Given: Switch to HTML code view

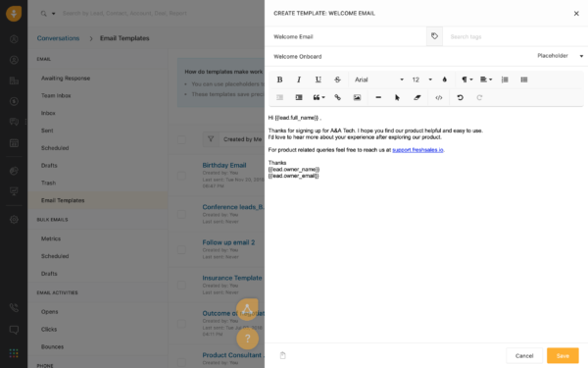Looking at the screenshot, I should 439,97.
